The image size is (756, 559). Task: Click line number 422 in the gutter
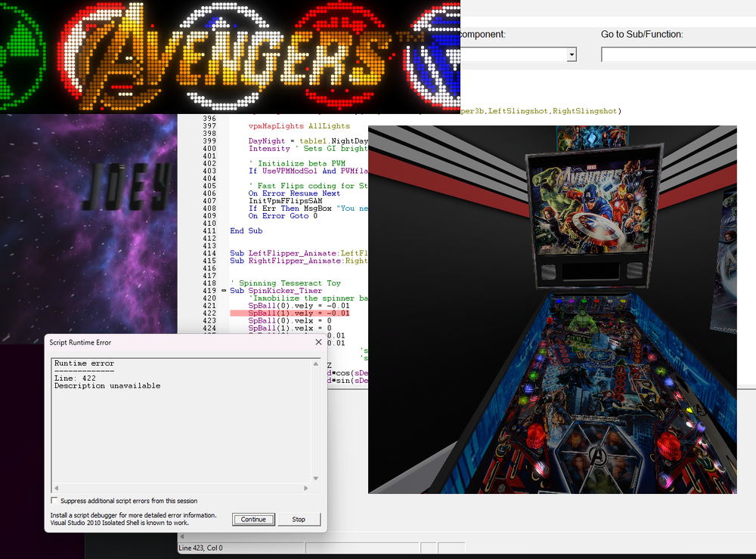click(209, 313)
